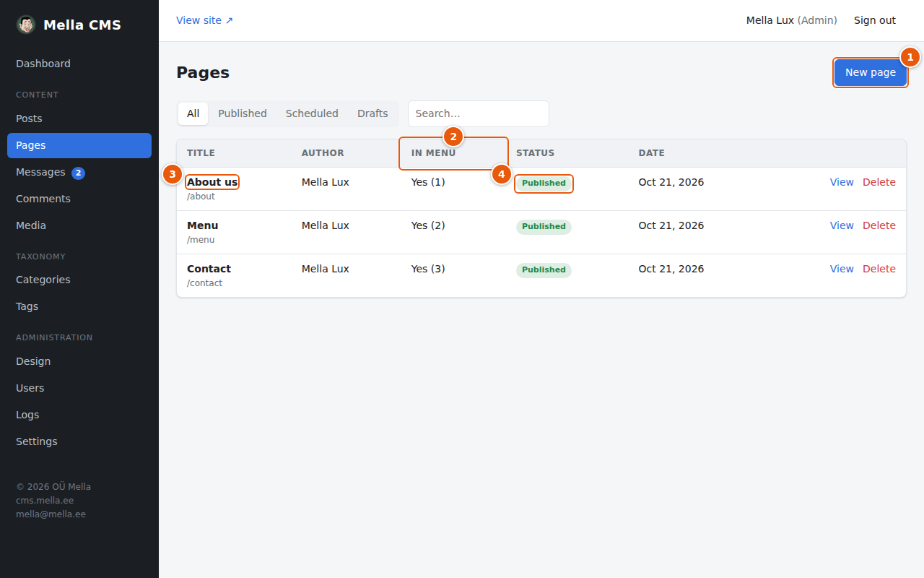Open Tags in the sidebar
This screenshot has width=924, height=578.
[79, 306]
